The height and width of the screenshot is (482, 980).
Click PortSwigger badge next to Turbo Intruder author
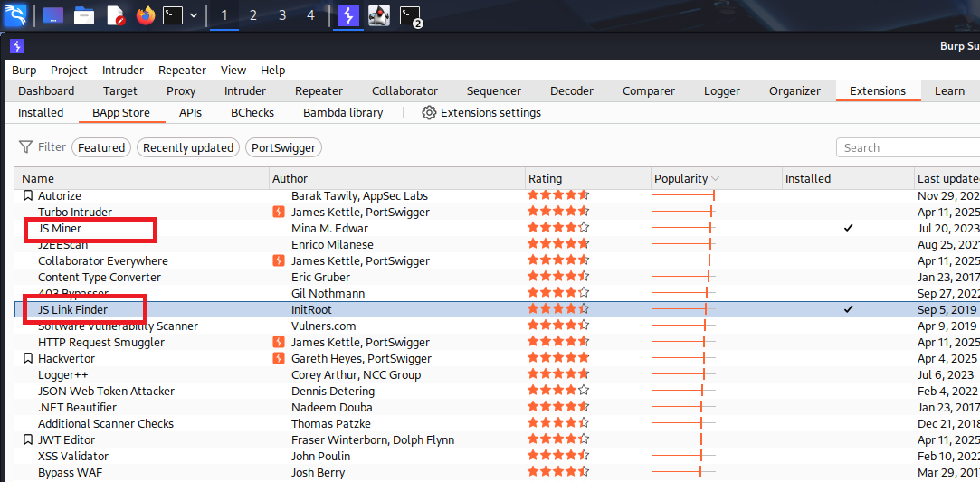click(280, 213)
